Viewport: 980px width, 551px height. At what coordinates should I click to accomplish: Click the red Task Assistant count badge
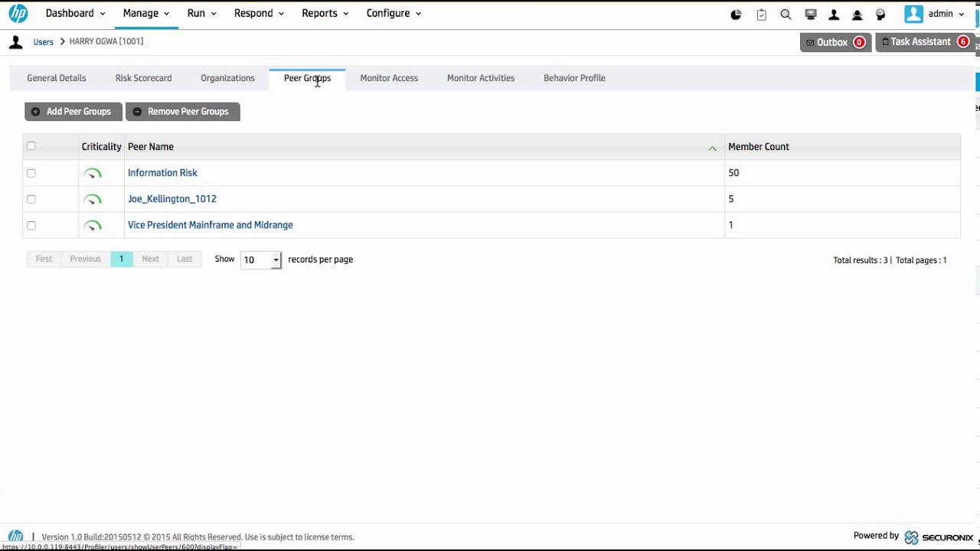pyautogui.click(x=963, y=42)
